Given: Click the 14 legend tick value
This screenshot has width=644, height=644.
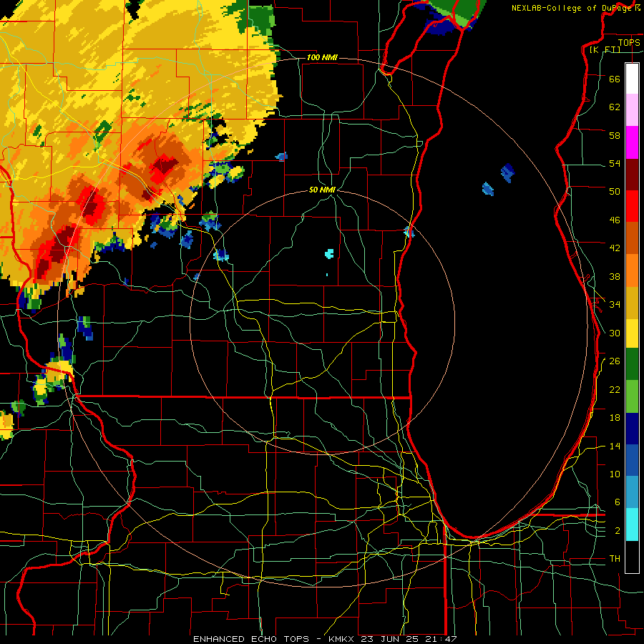Looking at the screenshot, I should pyautogui.click(x=615, y=446).
